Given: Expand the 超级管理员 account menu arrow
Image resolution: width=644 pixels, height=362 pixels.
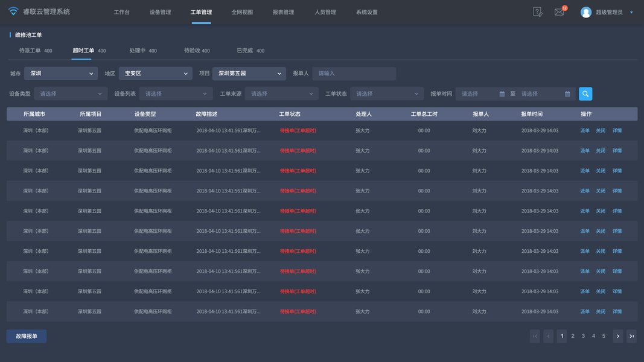Looking at the screenshot, I should coord(632,12).
